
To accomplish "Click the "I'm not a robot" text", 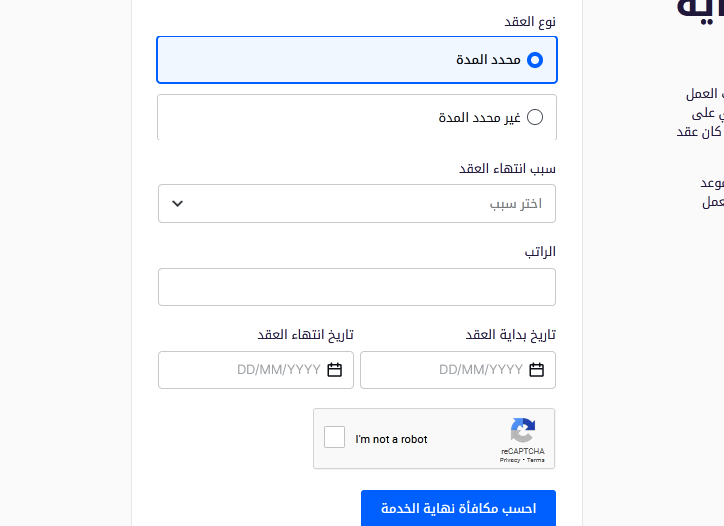I will pos(391,439).
